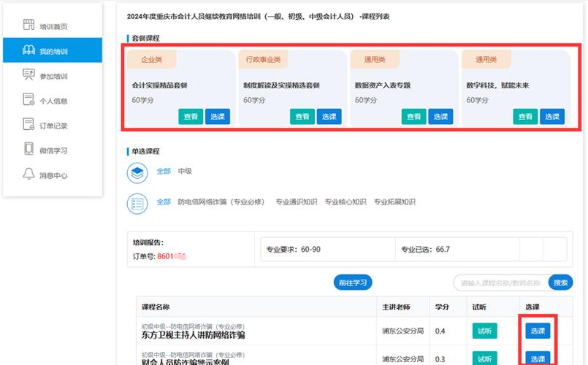
Task: Go to 参加培训 menu item
Action: coord(53,76)
